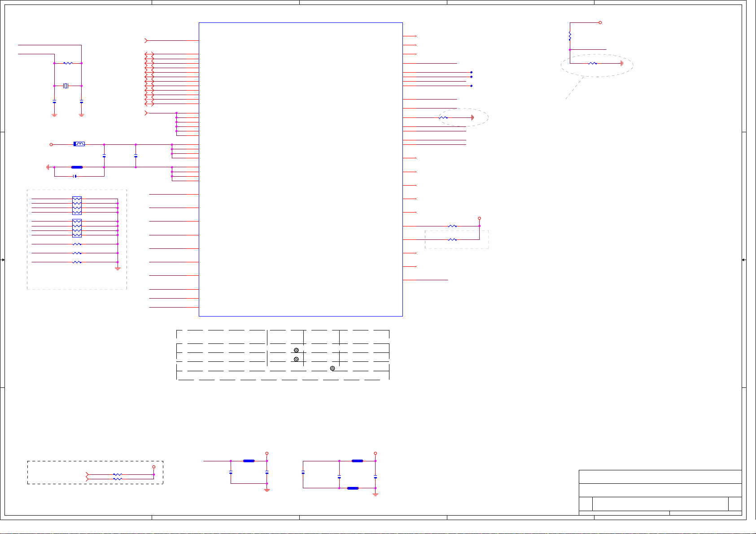
Task: Select the ferrite bead in the bottom-middle filter circuit
Action: 249,460
